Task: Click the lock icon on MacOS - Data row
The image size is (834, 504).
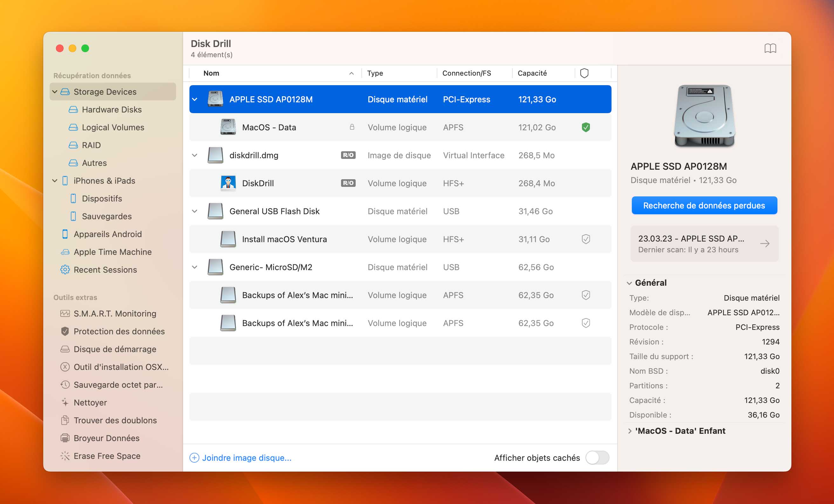Action: tap(352, 127)
